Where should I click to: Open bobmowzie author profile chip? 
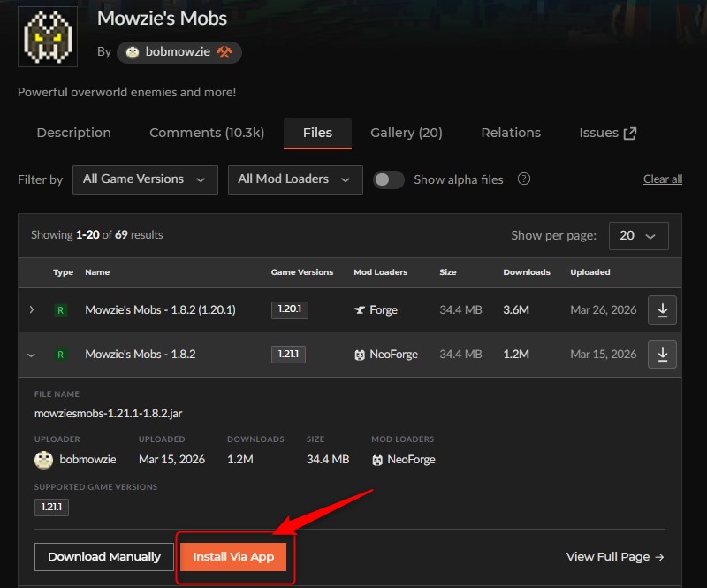click(179, 52)
